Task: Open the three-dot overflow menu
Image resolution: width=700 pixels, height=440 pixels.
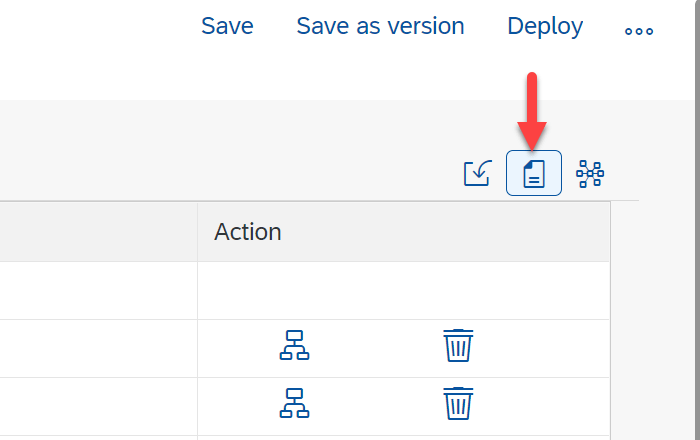Action: click(x=639, y=31)
